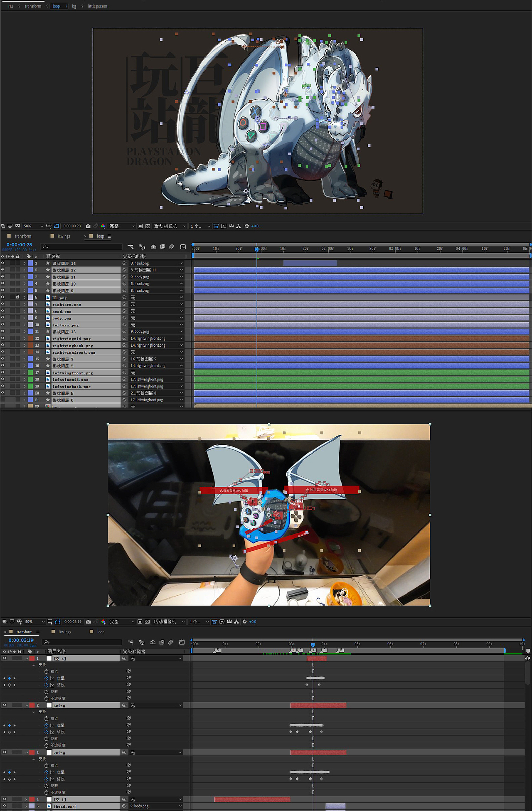This screenshot has width=532, height=811.
Task: Click current time 0:00:03:19 in transform timeline
Action: [x=21, y=640]
